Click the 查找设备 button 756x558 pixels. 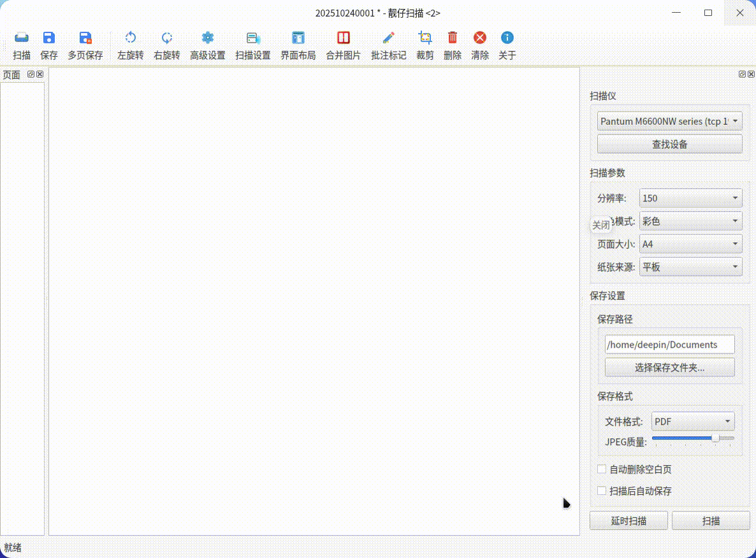coord(669,144)
